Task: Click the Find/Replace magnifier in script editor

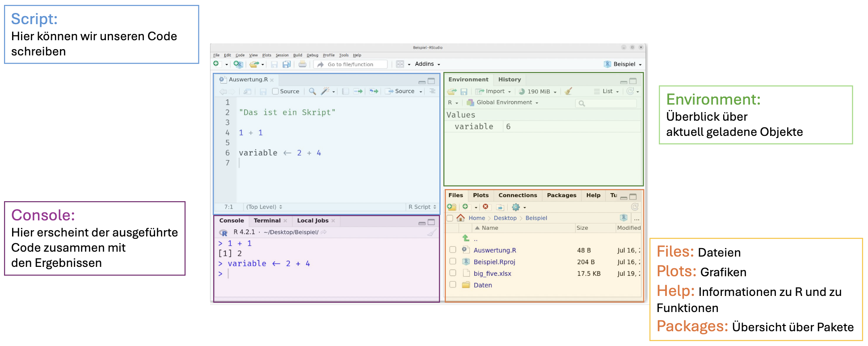Action: [x=312, y=91]
